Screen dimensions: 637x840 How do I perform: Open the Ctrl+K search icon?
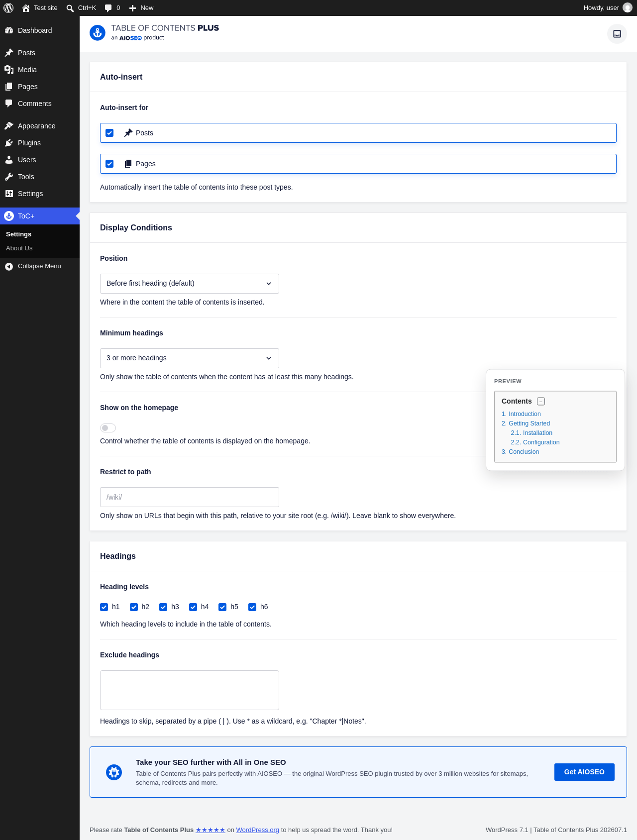tap(70, 8)
